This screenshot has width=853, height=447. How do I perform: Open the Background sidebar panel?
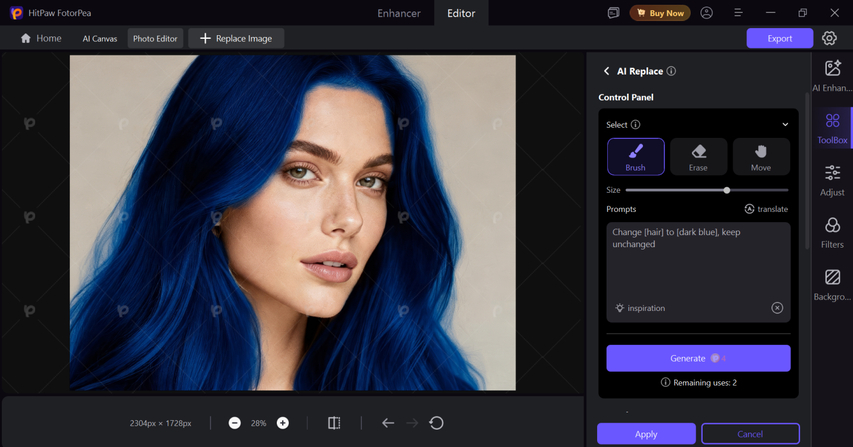(832, 285)
